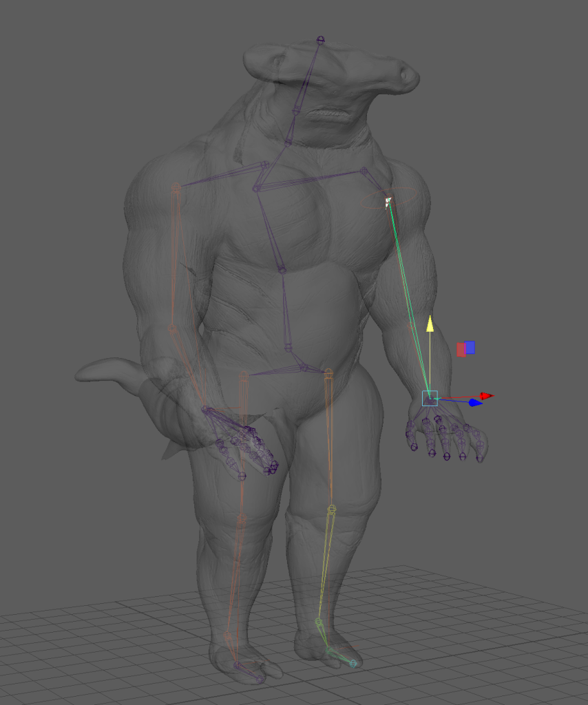Image resolution: width=588 pixels, height=705 pixels.
Task: Select the neck base joint below the jaw
Action: [x=289, y=143]
